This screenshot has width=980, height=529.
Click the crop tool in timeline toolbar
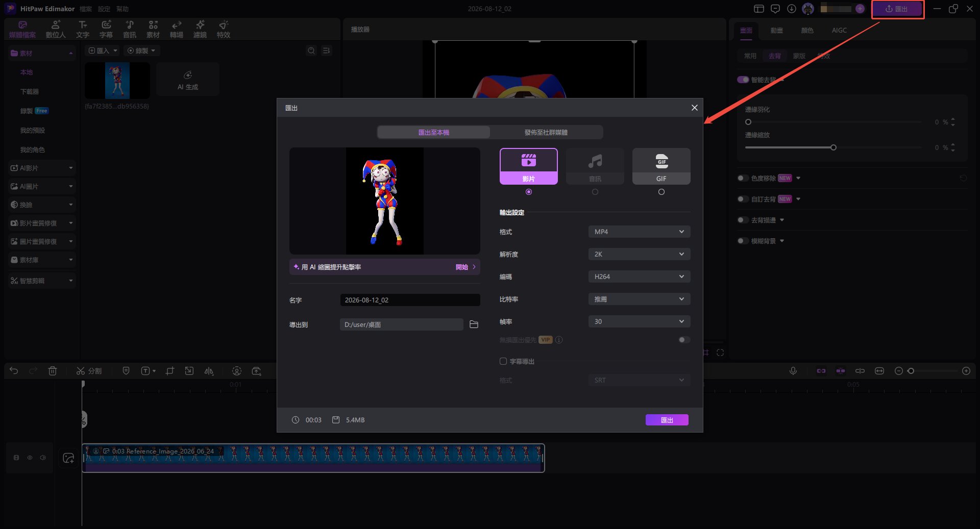(x=170, y=371)
